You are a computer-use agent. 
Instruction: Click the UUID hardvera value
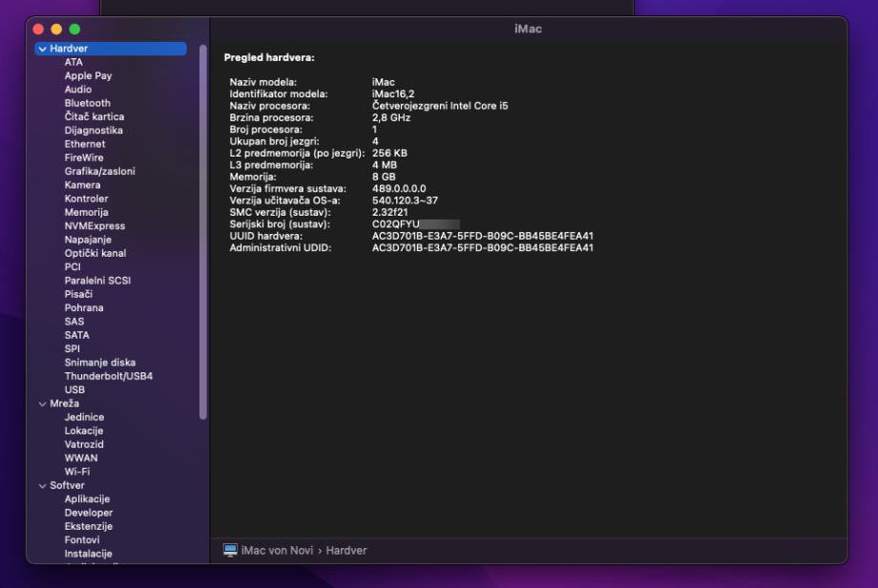click(x=483, y=237)
